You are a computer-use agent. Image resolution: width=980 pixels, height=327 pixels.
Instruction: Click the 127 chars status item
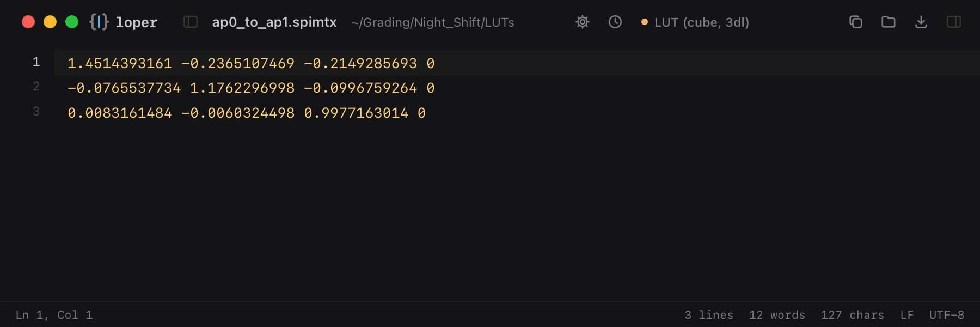[853, 315]
